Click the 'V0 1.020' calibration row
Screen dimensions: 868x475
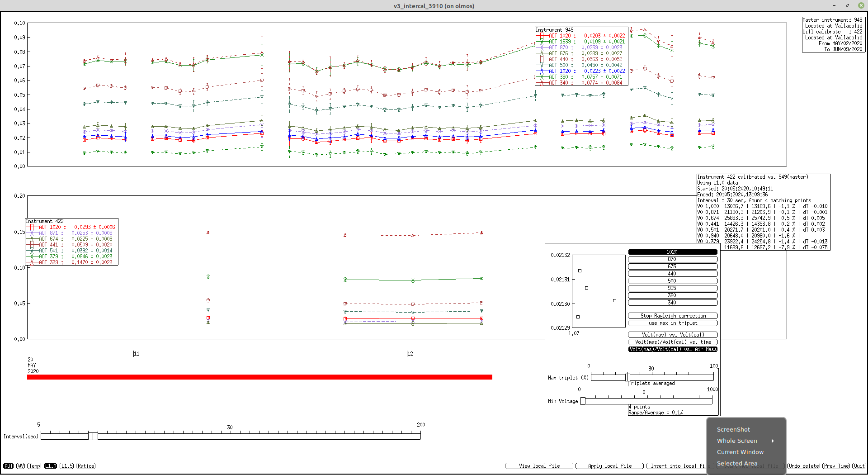762,206
